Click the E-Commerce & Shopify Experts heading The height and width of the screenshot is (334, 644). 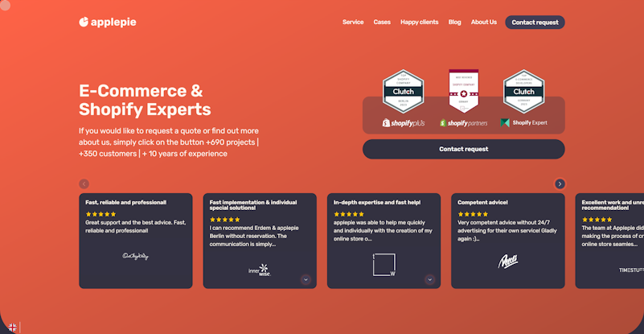tap(145, 100)
